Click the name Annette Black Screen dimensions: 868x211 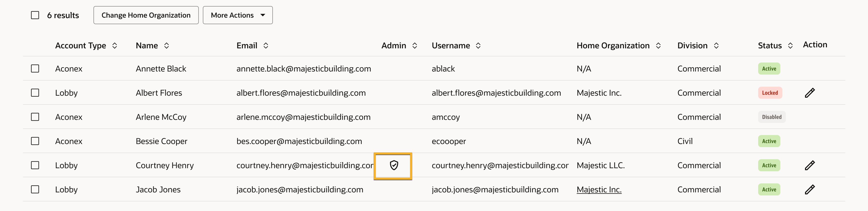click(161, 69)
